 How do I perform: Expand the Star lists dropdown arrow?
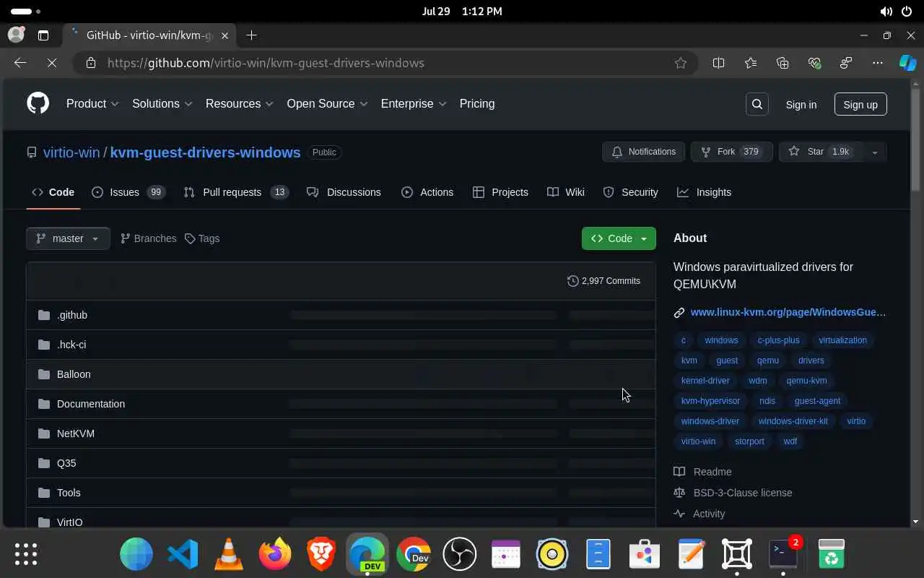875,152
